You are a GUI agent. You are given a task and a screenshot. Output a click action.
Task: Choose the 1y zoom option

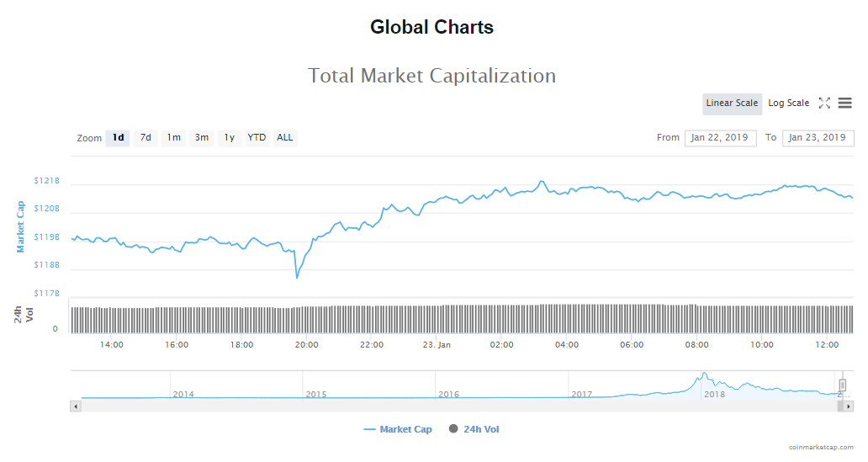(229, 138)
